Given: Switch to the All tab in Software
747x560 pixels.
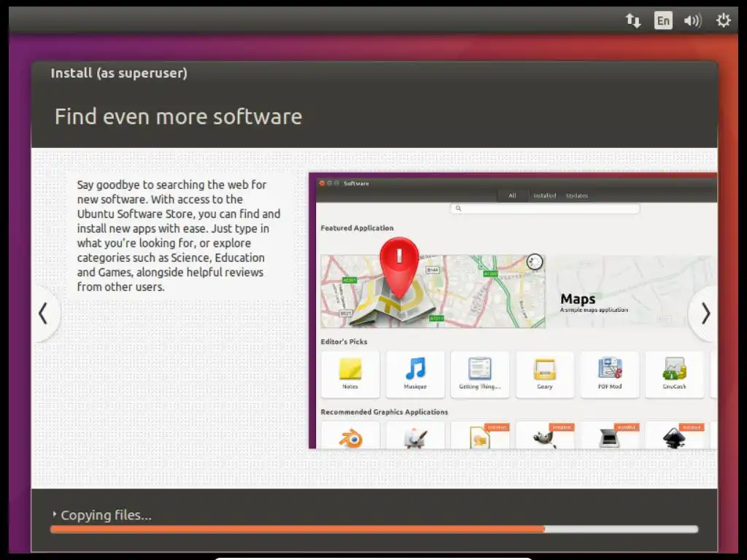Looking at the screenshot, I should coord(512,195).
